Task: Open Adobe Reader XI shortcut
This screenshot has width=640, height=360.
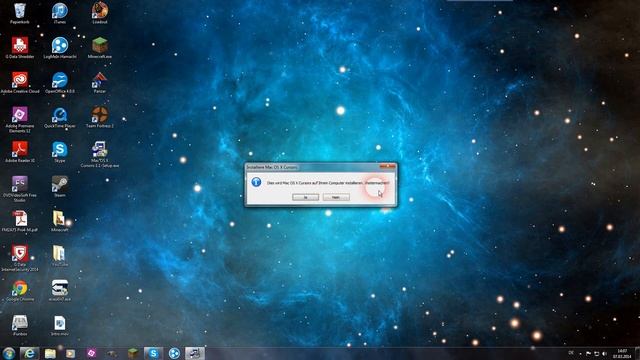Action: click(x=20, y=152)
